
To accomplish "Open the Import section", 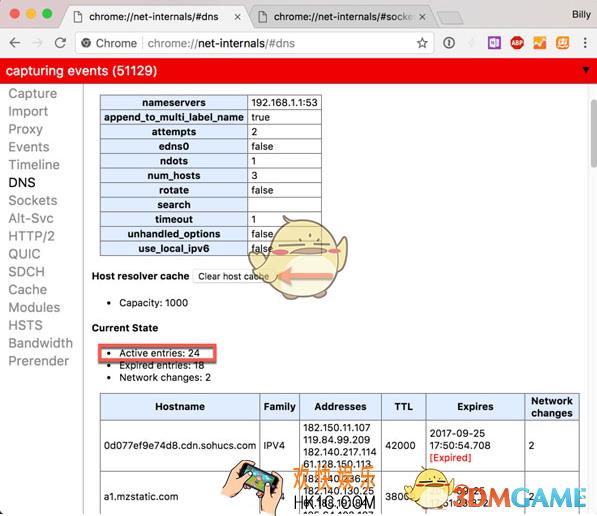I will tap(28, 111).
